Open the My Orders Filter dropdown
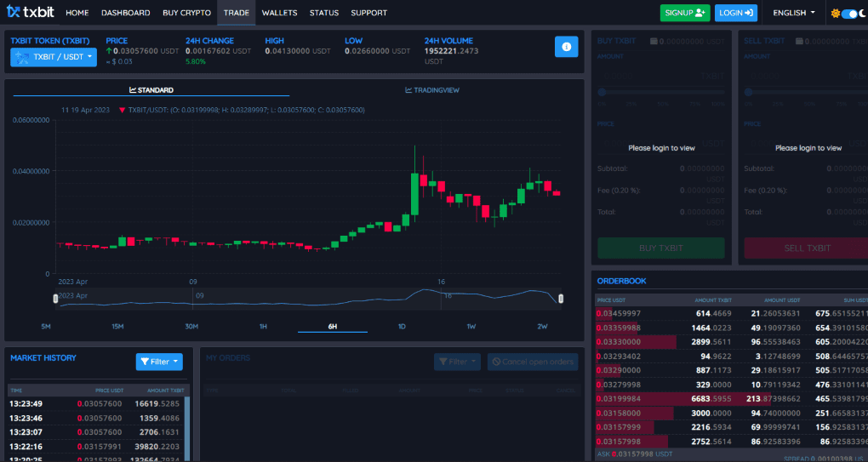868x462 pixels. [457, 362]
